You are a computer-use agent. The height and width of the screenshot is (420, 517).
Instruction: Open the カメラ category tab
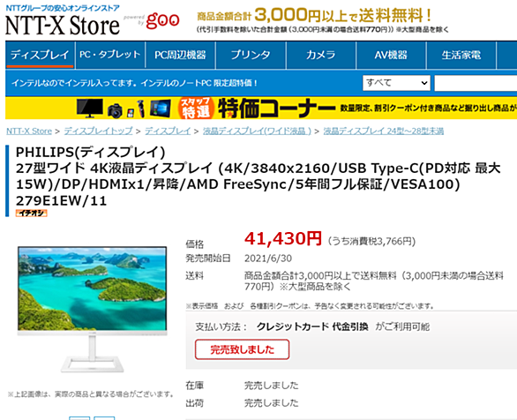[x=320, y=55]
